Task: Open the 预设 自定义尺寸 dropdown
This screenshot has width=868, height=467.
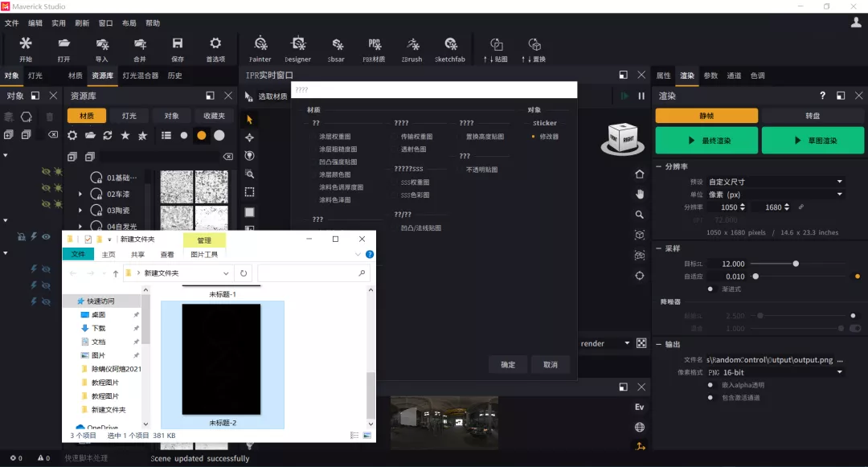Action: [775, 182]
